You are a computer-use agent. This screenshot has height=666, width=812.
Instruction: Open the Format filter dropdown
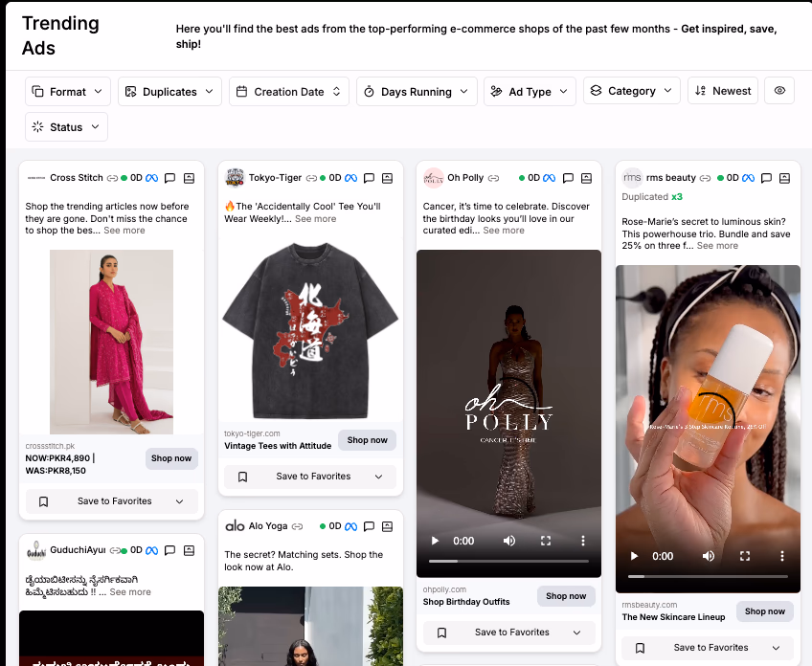click(68, 92)
